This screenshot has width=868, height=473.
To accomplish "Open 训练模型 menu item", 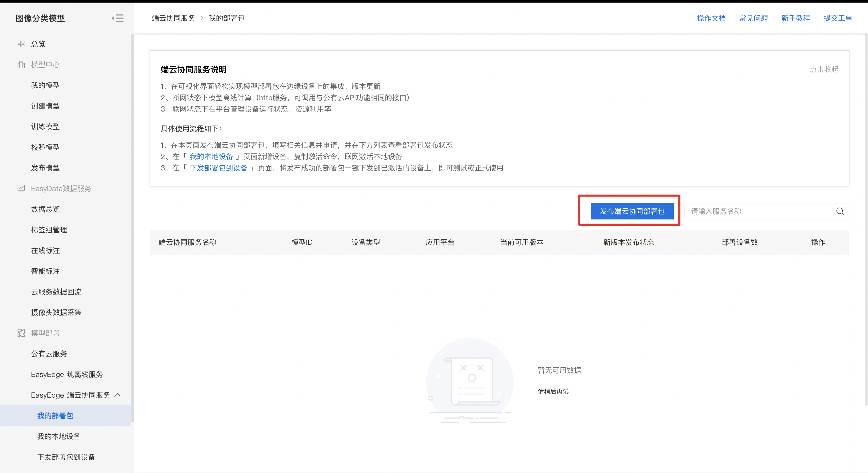I will pos(45,127).
